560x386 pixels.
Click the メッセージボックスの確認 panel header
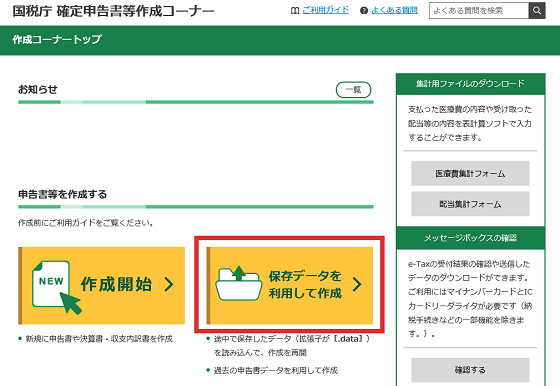point(470,238)
